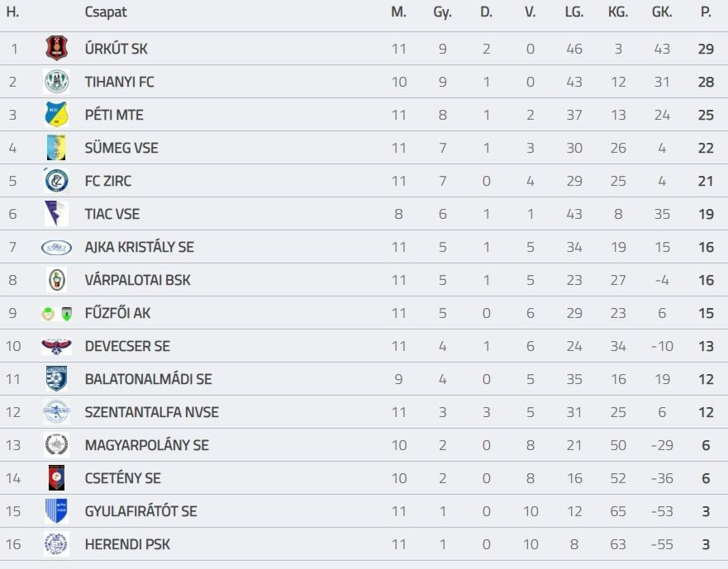The height and width of the screenshot is (569, 728).
Task: Click the Péti MTE yellow-blue crest
Action: (56, 115)
